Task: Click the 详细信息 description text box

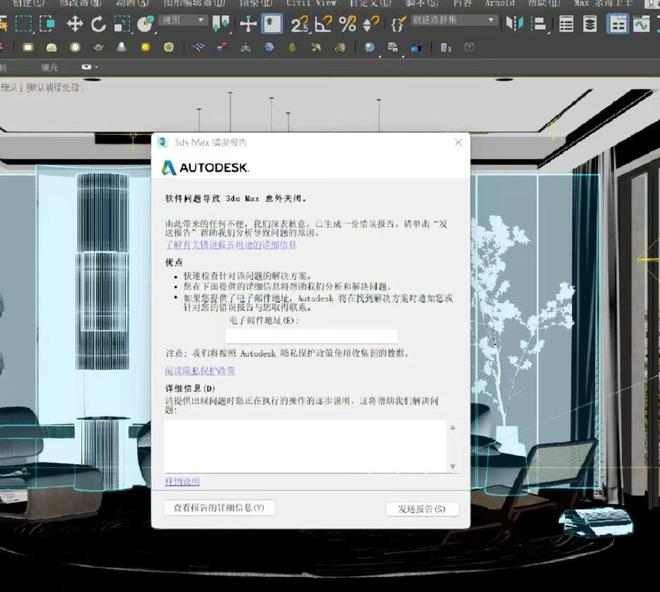Action: tap(306, 446)
